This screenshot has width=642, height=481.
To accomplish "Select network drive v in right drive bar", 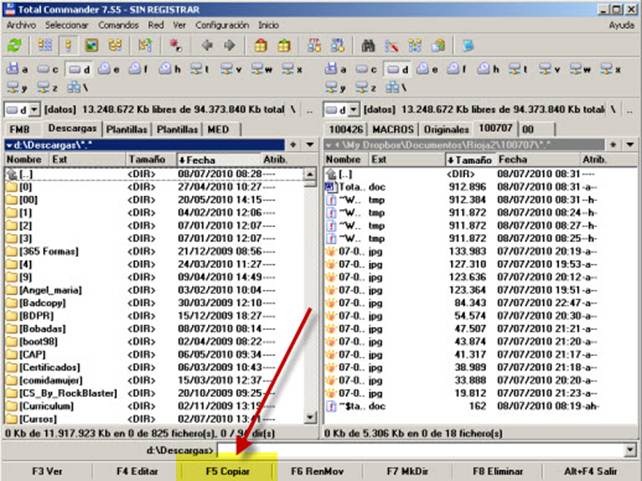I will tap(549, 69).
